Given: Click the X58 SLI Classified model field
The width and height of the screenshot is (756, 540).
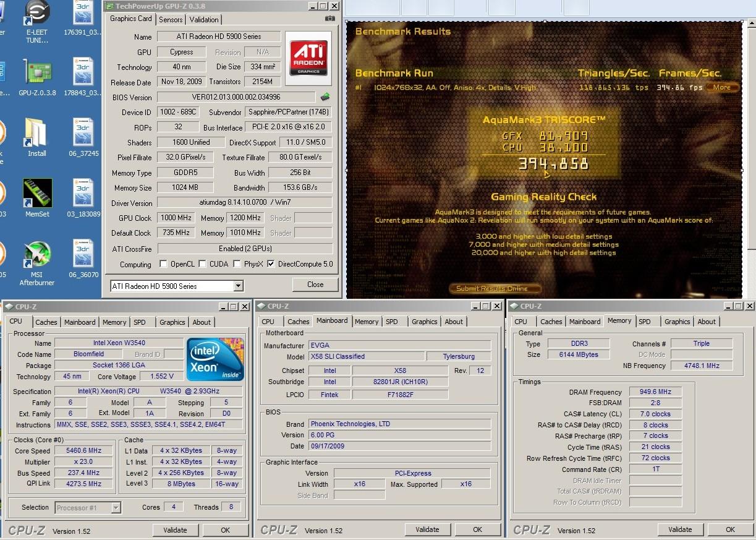Looking at the screenshot, I should point(366,356).
